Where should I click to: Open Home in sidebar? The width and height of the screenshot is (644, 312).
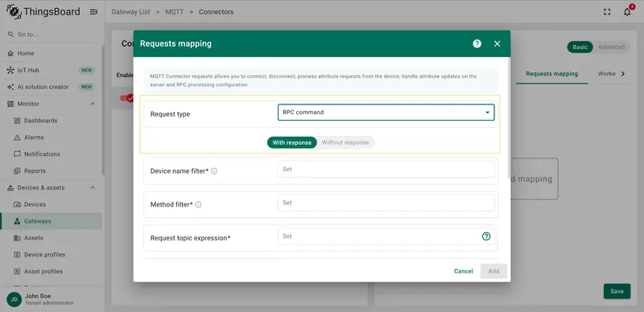tap(51, 53)
